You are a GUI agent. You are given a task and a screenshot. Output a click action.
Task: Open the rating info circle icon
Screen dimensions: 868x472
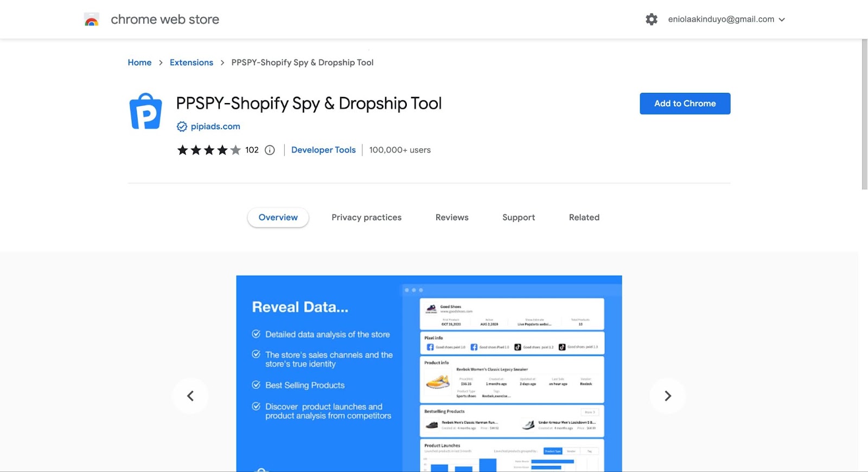click(x=270, y=150)
